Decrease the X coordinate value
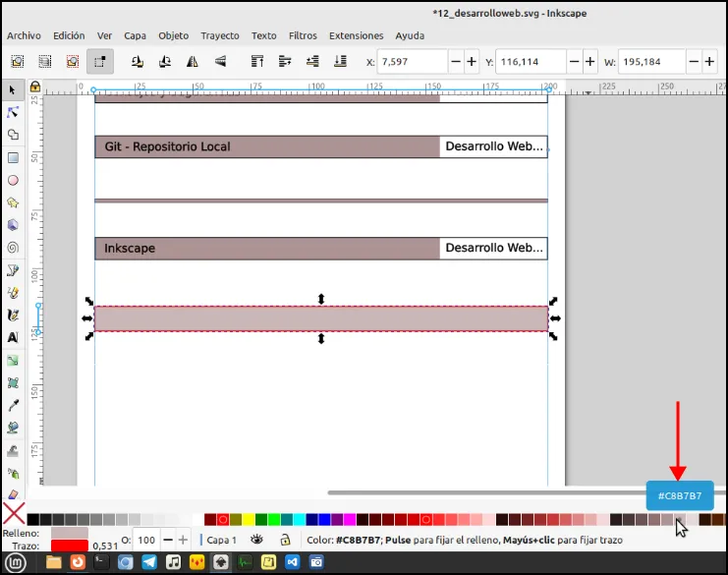 (456, 61)
